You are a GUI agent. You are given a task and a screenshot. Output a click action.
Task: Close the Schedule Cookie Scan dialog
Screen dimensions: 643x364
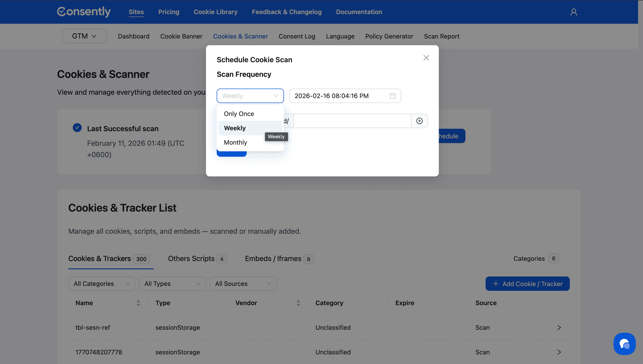(426, 58)
